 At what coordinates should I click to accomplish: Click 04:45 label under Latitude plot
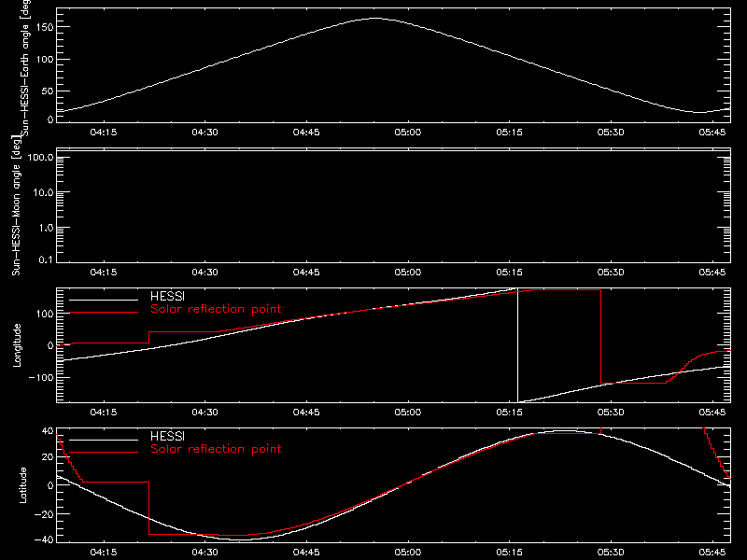coord(306,553)
